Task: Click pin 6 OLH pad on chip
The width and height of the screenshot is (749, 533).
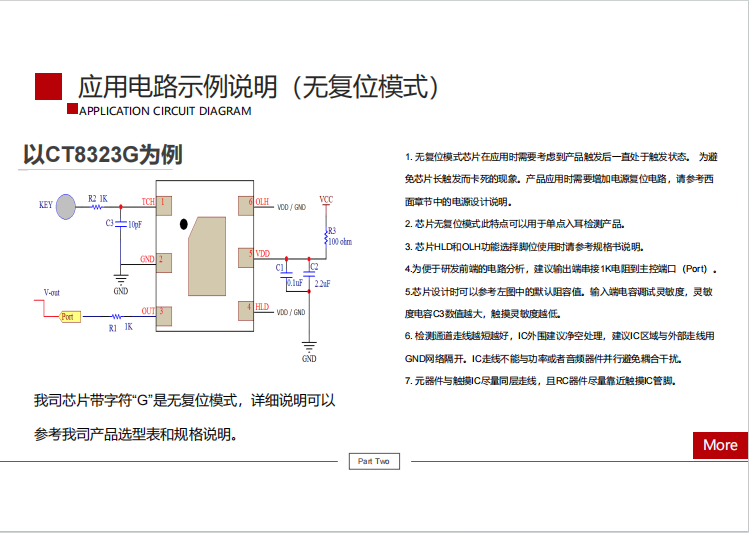Action: (x=245, y=204)
